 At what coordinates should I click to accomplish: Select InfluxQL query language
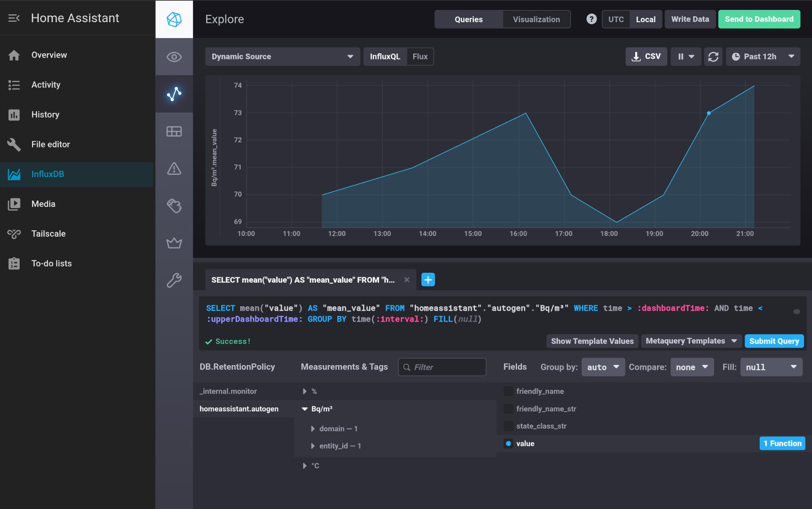[385, 57]
